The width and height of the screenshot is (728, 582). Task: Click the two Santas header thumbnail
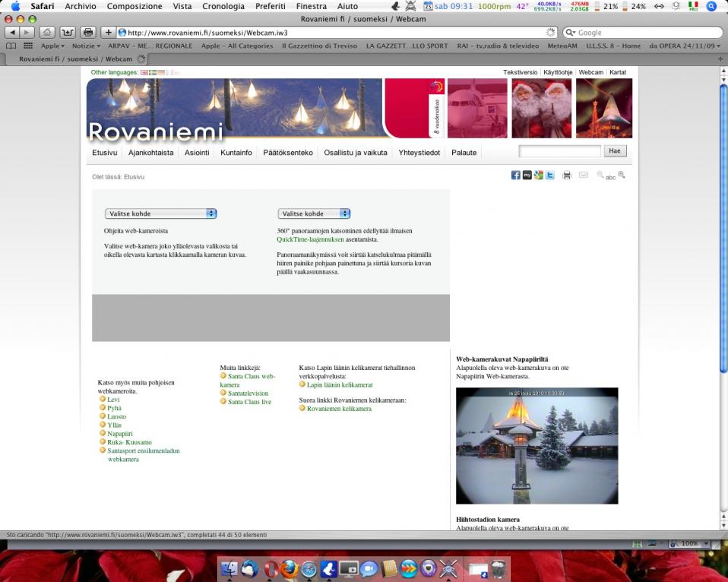pyautogui.click(x=541, y=108)
